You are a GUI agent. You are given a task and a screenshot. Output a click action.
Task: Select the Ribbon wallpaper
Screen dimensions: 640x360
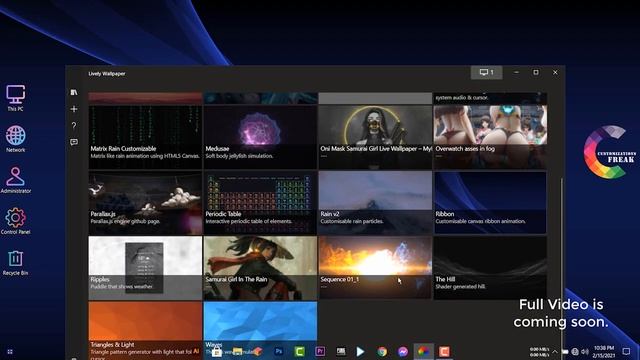(490, 202)
